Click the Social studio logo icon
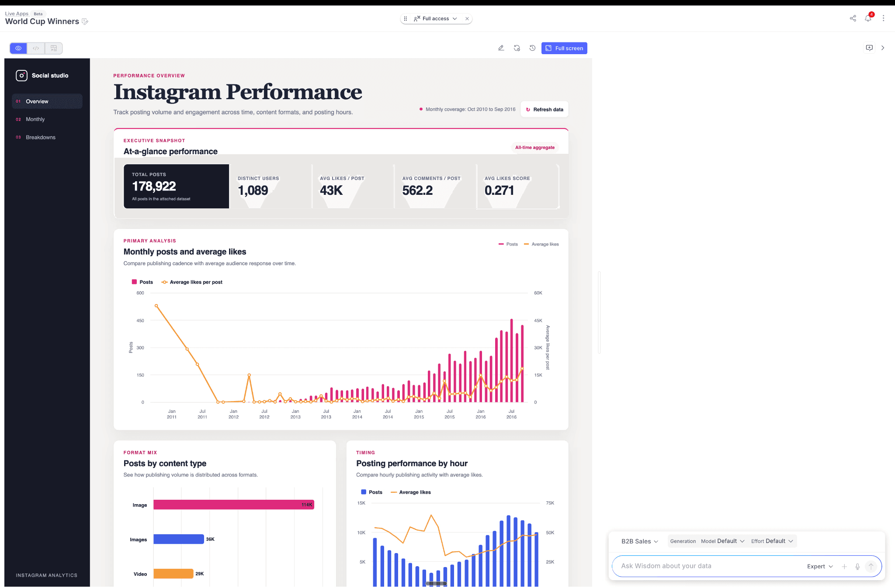Screen dimensions: 895x588 21,76
